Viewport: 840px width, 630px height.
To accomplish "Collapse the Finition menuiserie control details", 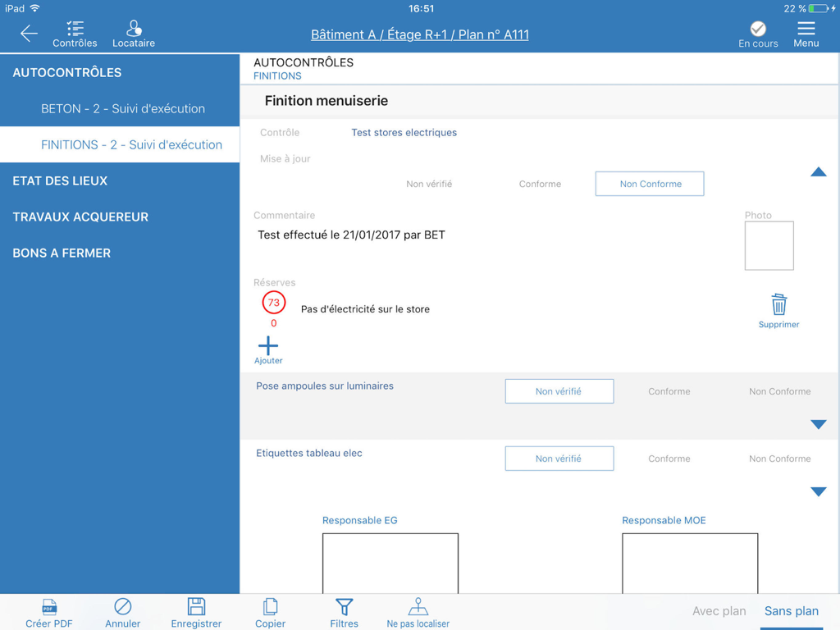I will coord(818,172).
